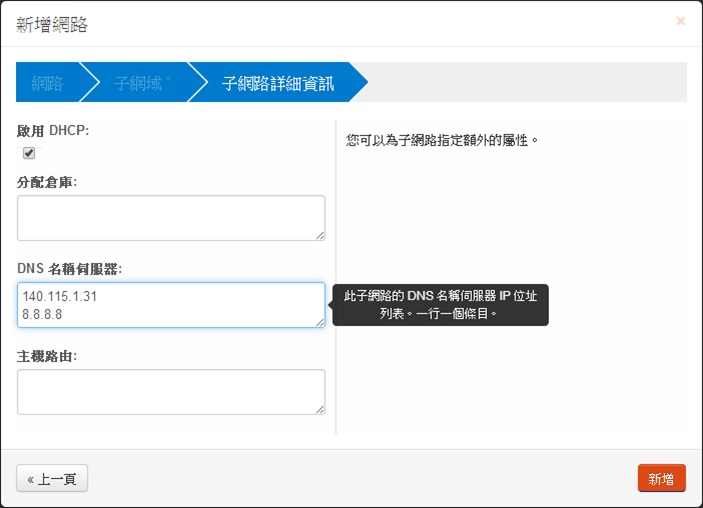Click the 分配倉庫 field label

pos(47,182)
